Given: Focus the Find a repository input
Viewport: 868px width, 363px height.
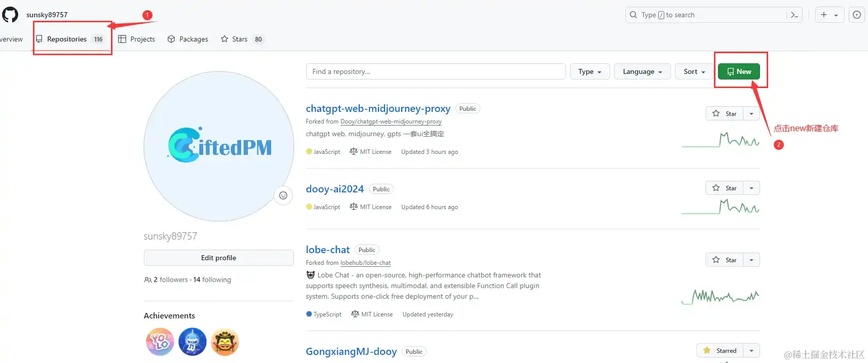Looking at the screenshot, I should tap(436, 71).
